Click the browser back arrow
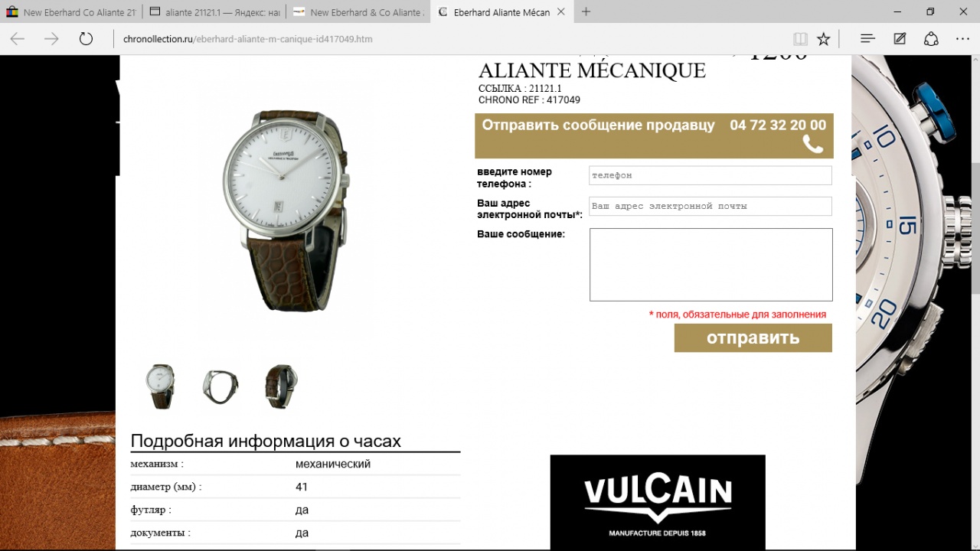The image size is (980, 551). click(x=17, y=39)
